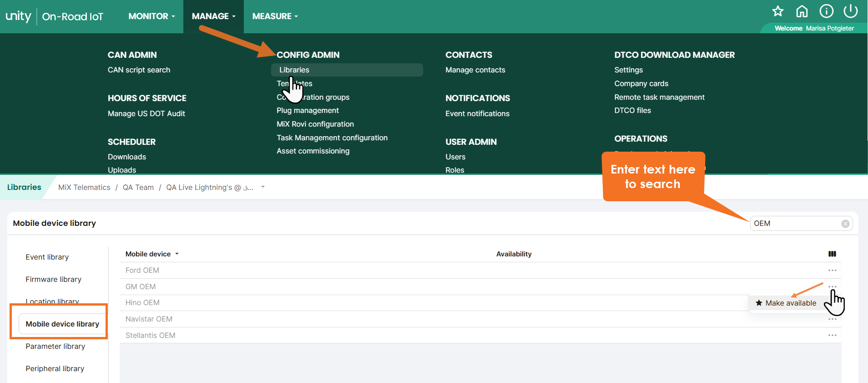The width and height of the screenshot is (868, 383).
Task: Click the Navistar OEM row
Action: (x=480, y=319)
